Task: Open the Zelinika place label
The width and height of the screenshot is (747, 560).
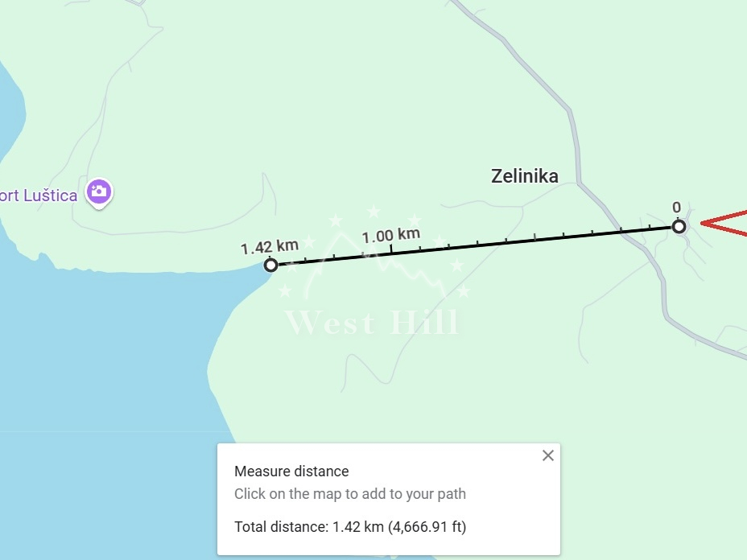Action: pos(524,176)
